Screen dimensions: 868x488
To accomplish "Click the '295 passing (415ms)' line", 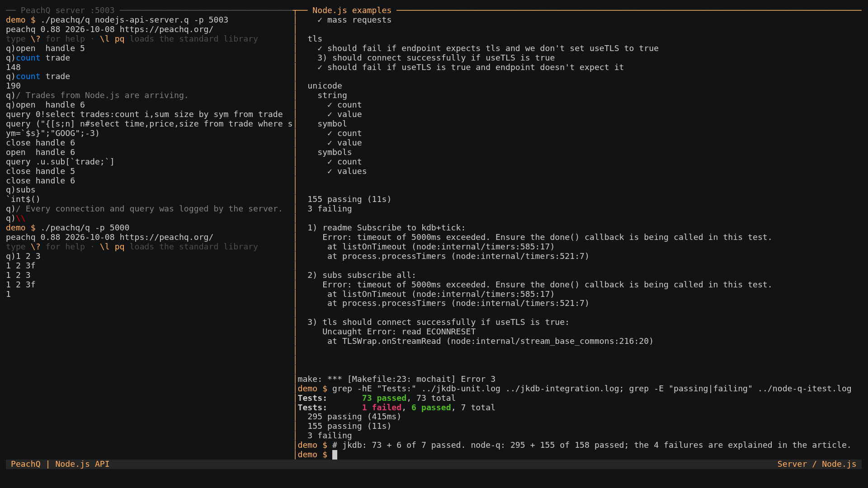I will 354,417.
